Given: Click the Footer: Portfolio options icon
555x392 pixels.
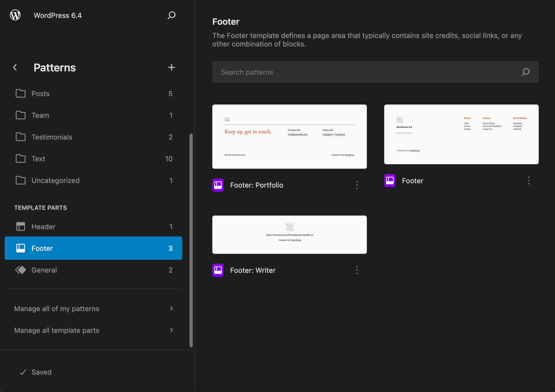Looking at the screenshot, I should [357, 185].
